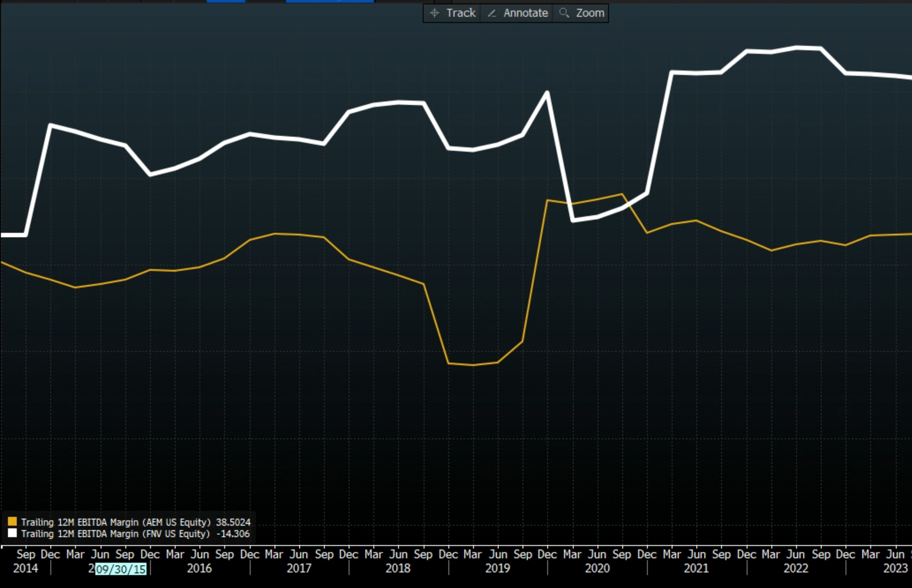Click the highlighted 09/30/15 date marker
This screenshot has width=912, height=588.
(121, 569)
